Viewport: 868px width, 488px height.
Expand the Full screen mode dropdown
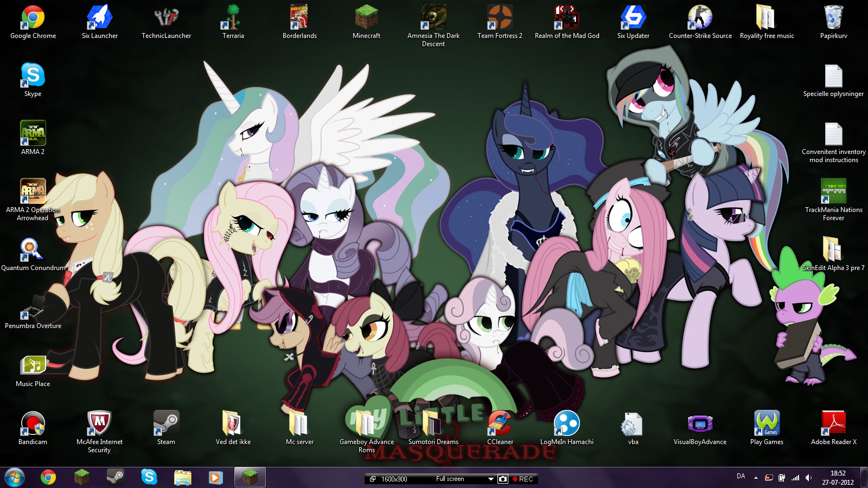click(490, 479)
